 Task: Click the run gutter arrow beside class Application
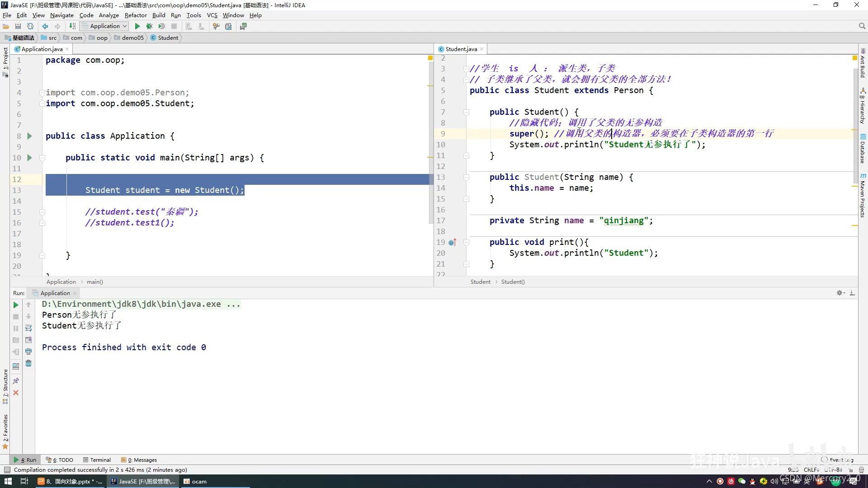click(29, 136)
